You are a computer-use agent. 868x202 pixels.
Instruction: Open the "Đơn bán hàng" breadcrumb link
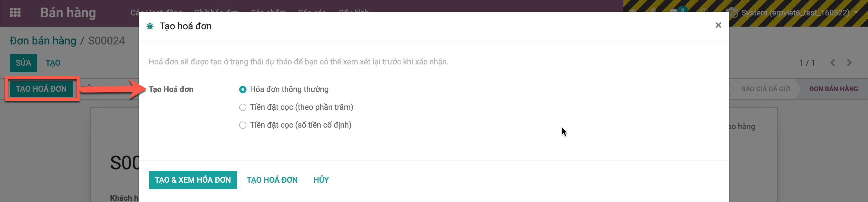pos(43,41)
